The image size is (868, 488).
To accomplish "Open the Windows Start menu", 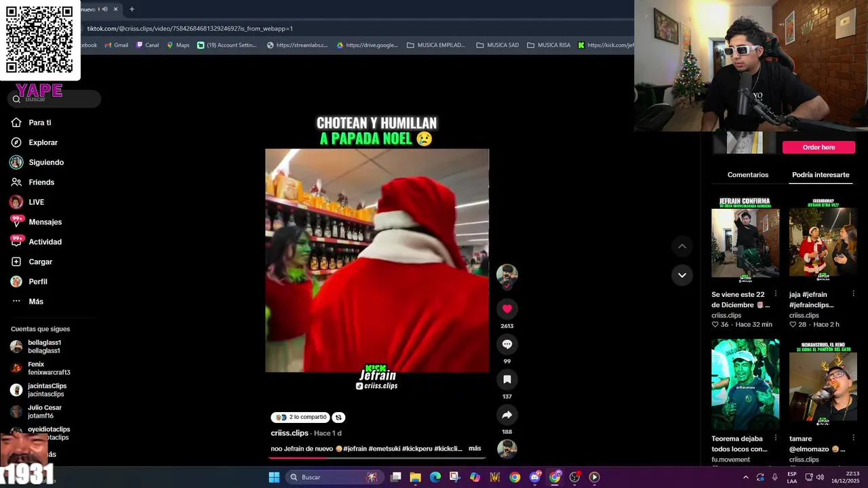I will click(274, 477).
